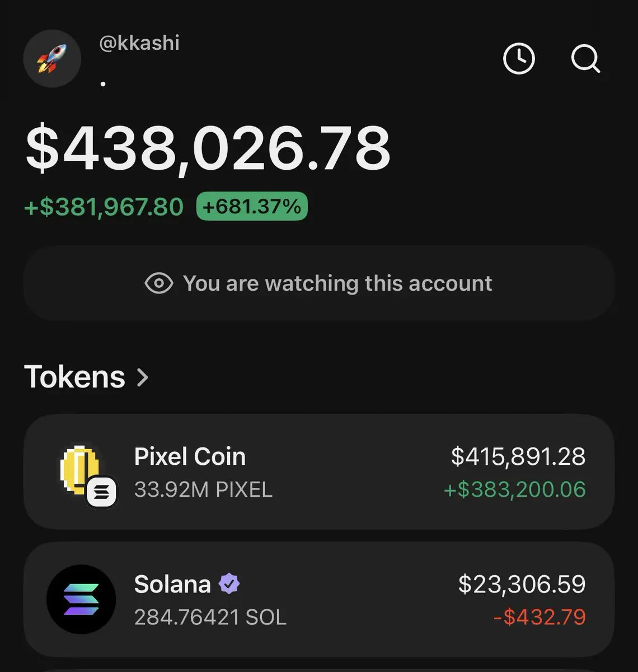Open the Pixel Coin token name
This screenshot has height=672, width=638.
click(190, 456)
